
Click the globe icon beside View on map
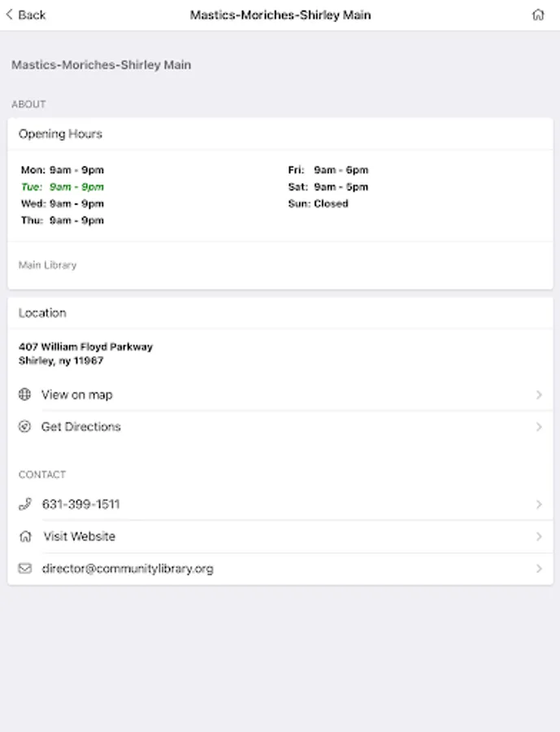click(x=24, y=394)
